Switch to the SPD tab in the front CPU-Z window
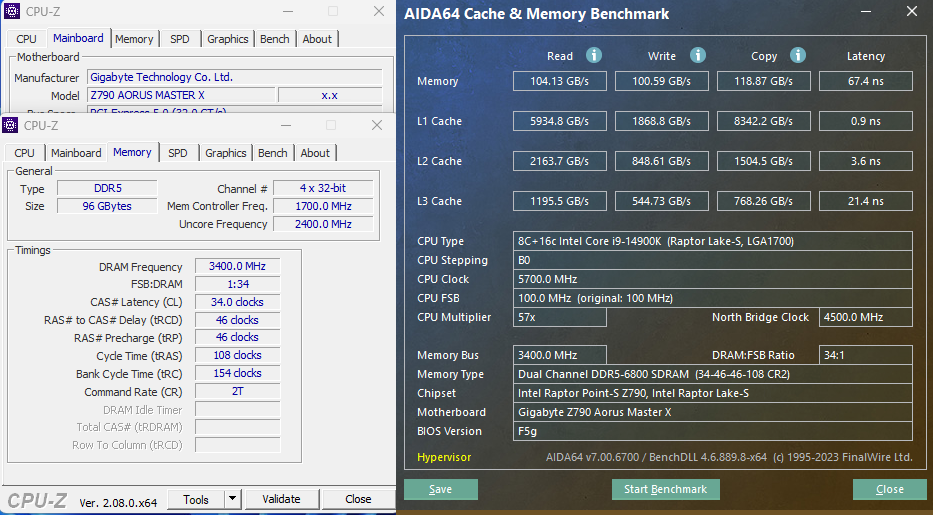Viewport: 933px width, 515px height. point(177,153)
